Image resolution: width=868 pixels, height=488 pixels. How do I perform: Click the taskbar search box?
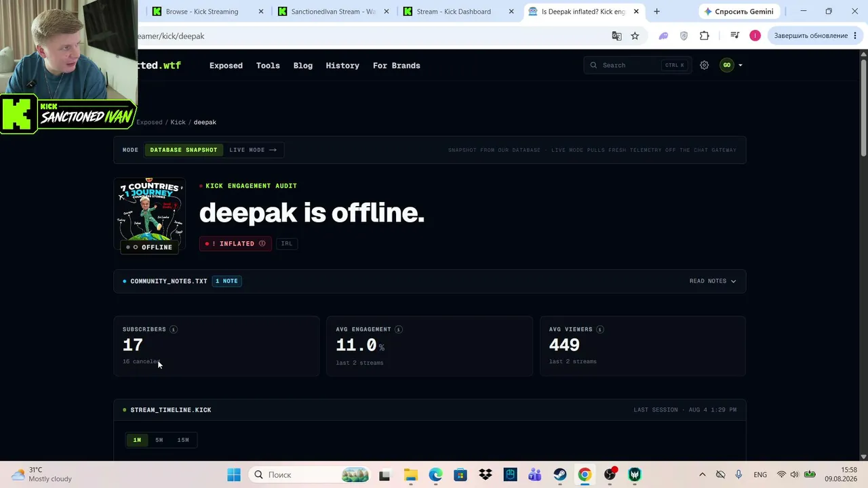tap(309, 474)
